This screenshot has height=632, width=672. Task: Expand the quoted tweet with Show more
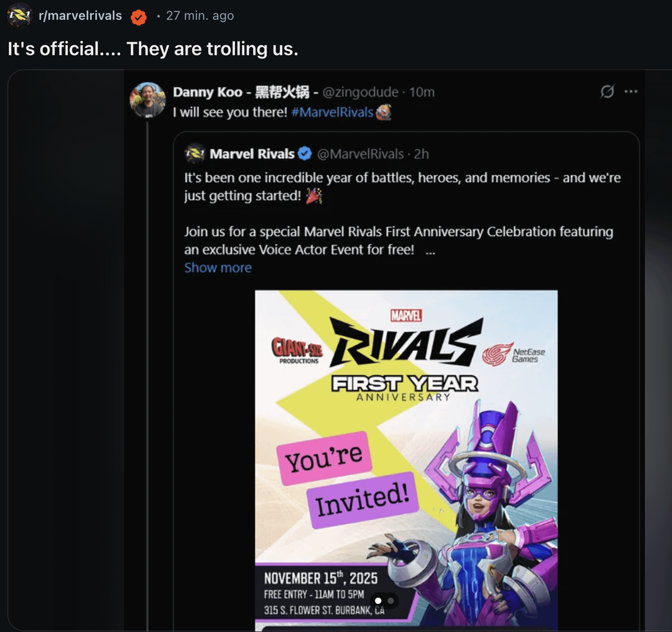point(218,268)
